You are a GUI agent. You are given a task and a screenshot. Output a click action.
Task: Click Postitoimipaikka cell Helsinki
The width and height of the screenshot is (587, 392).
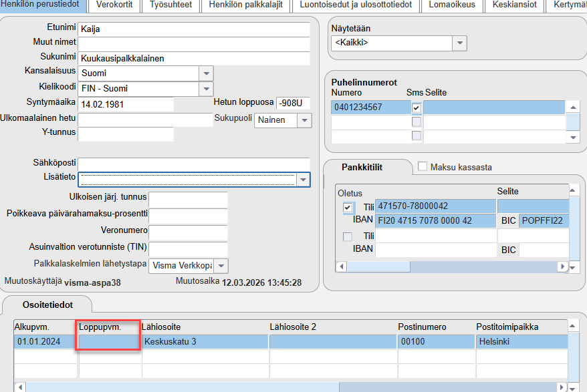(x=522, y=342)
